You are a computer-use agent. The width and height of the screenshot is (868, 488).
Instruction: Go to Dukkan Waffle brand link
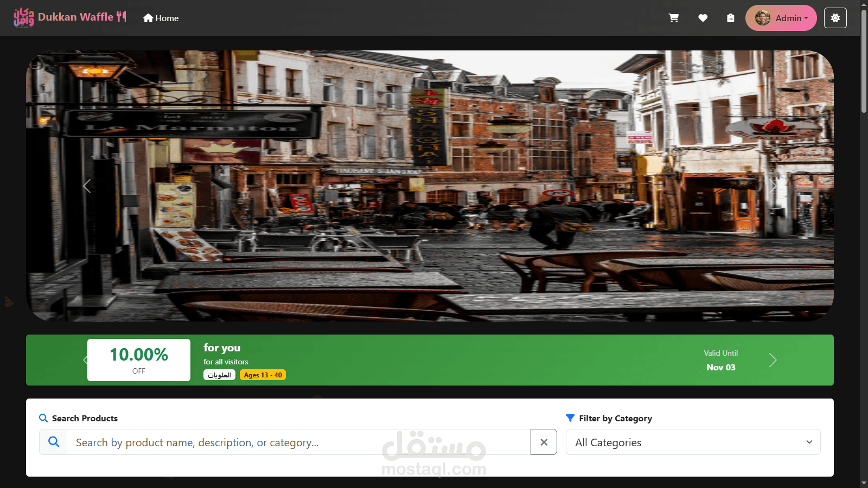tap(75, 17)
